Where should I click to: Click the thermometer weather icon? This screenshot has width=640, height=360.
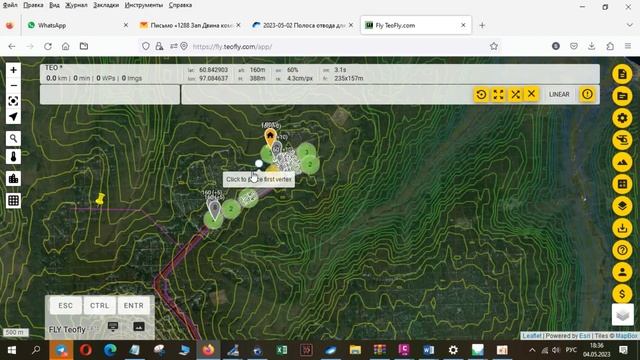click(x=13, y=157)
